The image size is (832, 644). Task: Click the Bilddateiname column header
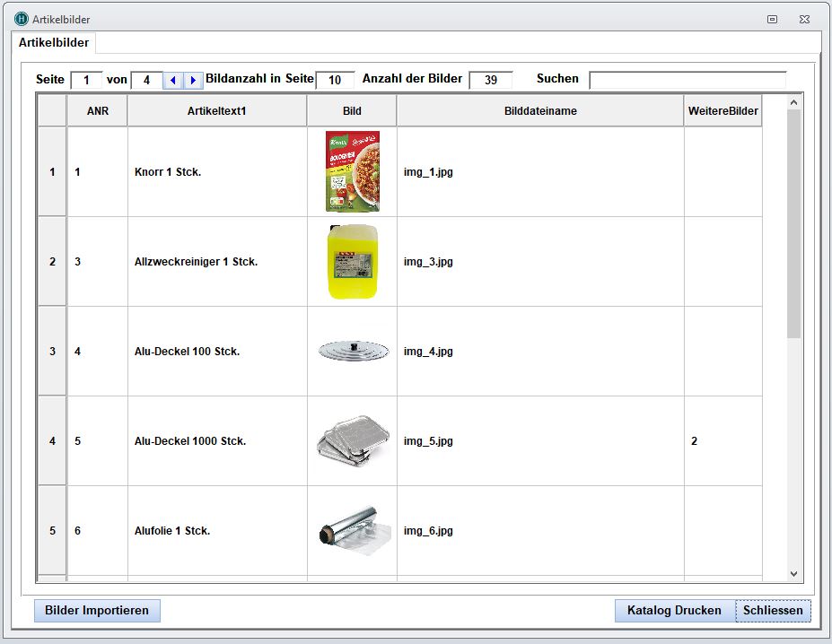click(539, 111)
